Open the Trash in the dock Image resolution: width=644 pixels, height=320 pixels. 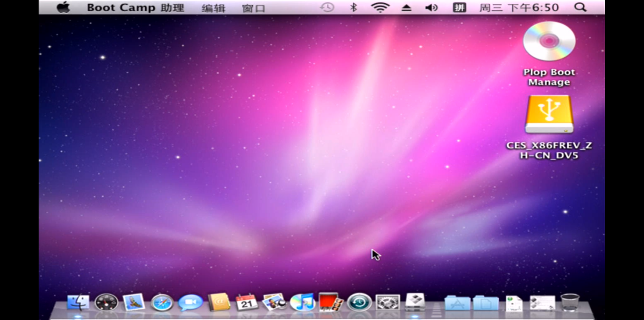(x=570, y=303)
